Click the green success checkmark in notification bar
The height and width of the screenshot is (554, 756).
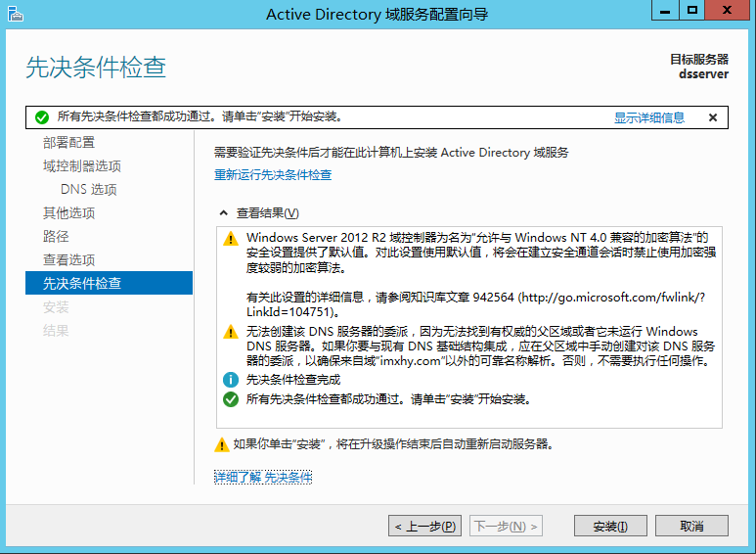coord(42,117)
